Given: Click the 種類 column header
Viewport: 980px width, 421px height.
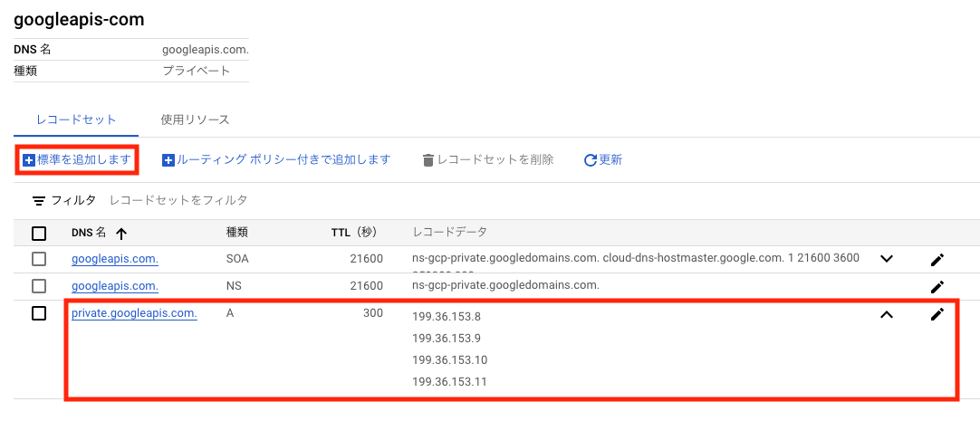Looking at the screenshot, I should [x=237, y=233].
